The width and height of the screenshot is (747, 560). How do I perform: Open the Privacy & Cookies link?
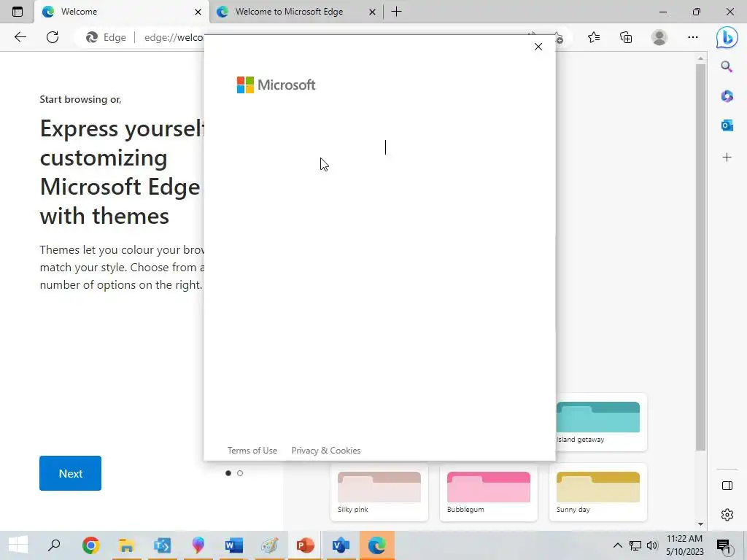coord(326,451)
